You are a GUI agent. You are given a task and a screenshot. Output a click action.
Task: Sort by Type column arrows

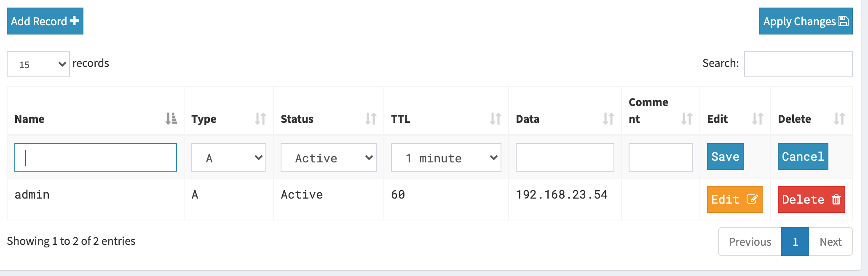click(x=260, y=119)
